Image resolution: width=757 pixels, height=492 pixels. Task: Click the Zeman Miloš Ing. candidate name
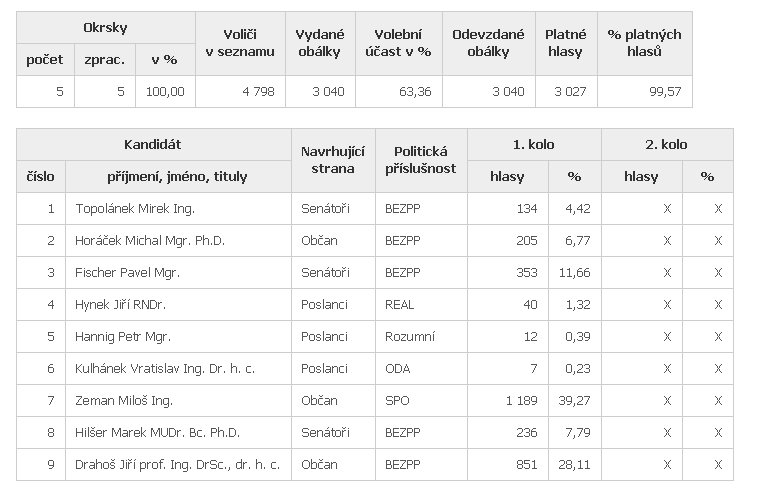pyautogui.click(x=124, y=401)
